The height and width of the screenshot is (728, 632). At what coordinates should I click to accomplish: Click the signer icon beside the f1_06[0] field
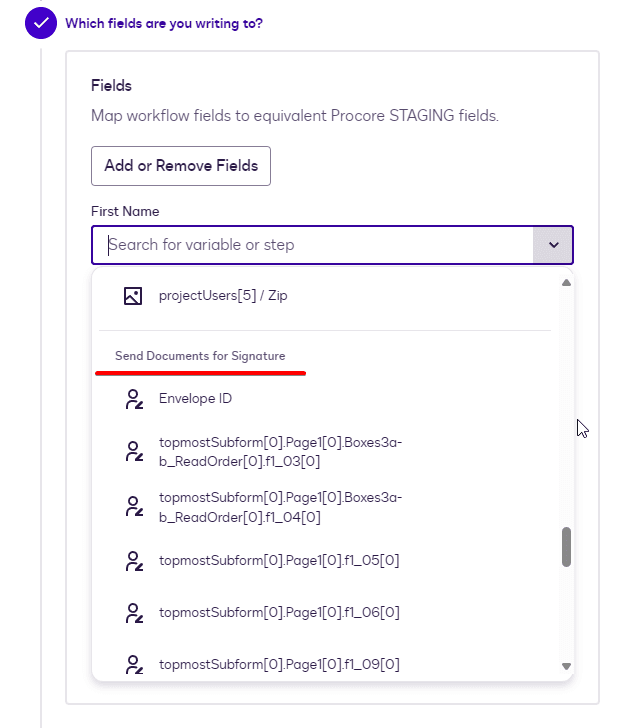pos(133,612)
